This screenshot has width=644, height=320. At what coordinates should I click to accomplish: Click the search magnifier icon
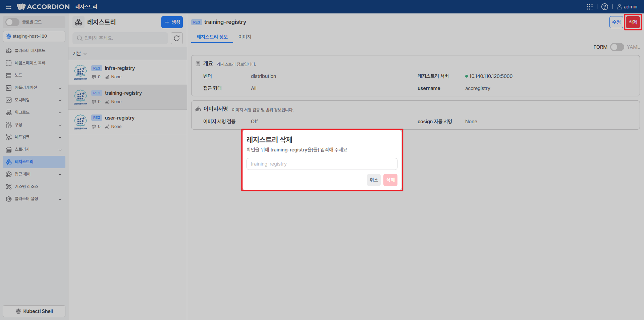pos(79,38)
